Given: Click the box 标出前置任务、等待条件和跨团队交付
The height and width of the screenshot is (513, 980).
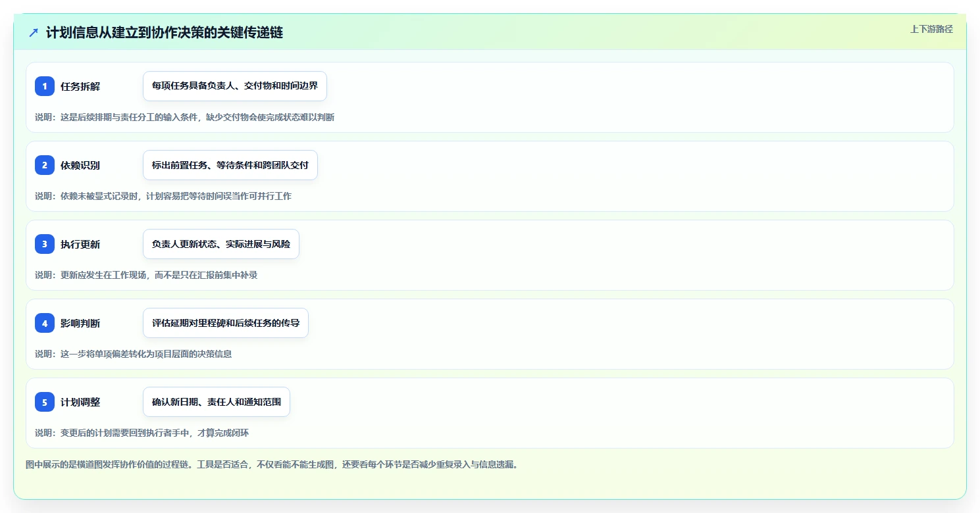Looking at the screenshot, I should pos(230,165).
